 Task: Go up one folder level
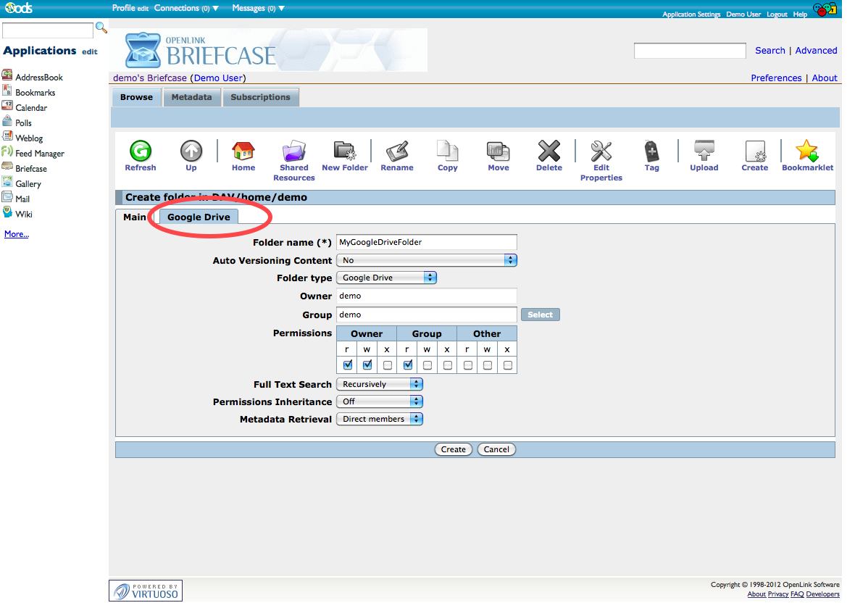[191, 151]
